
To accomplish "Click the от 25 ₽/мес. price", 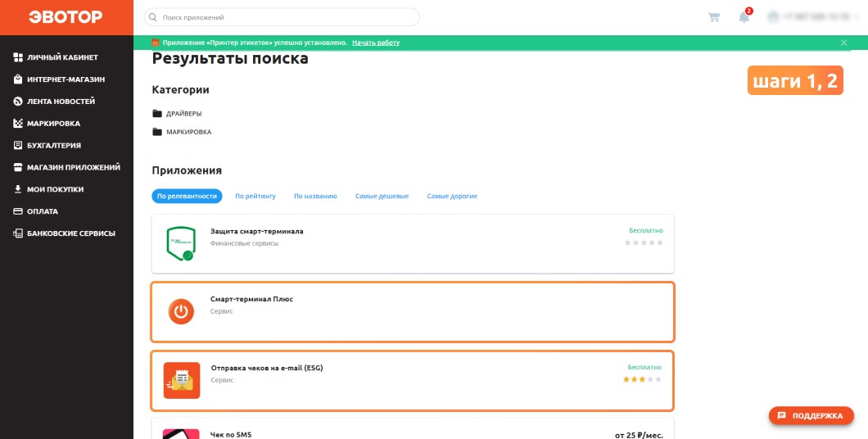I will tap(639, 435).
